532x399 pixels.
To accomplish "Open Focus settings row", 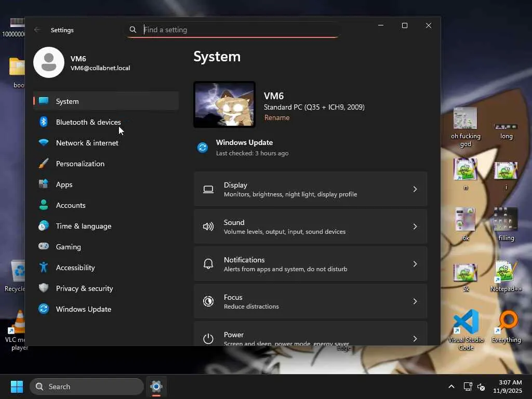I will [310, 301].
